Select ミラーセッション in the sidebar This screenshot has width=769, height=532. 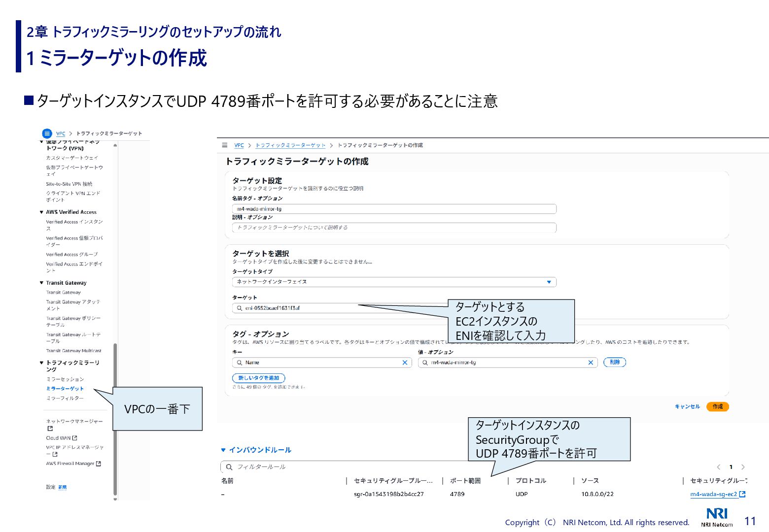coord(65,379)
